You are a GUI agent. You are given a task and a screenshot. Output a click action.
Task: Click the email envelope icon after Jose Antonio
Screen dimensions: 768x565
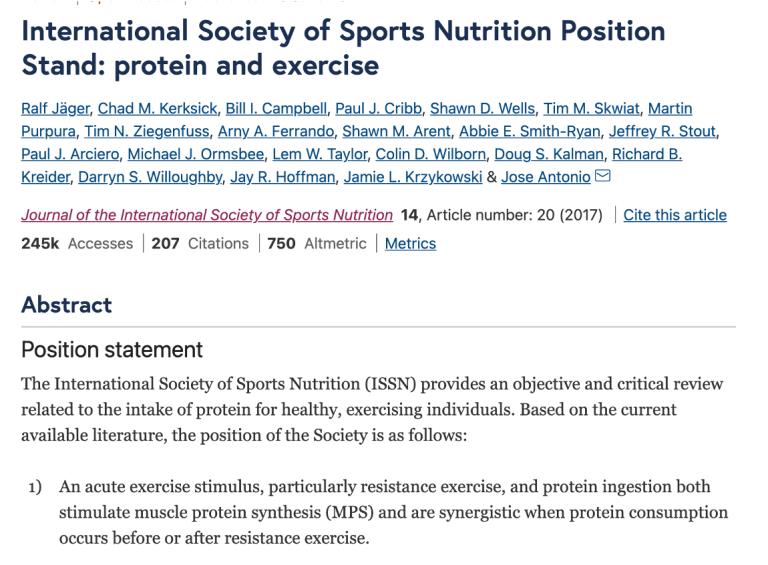click(x=602, y=175)
